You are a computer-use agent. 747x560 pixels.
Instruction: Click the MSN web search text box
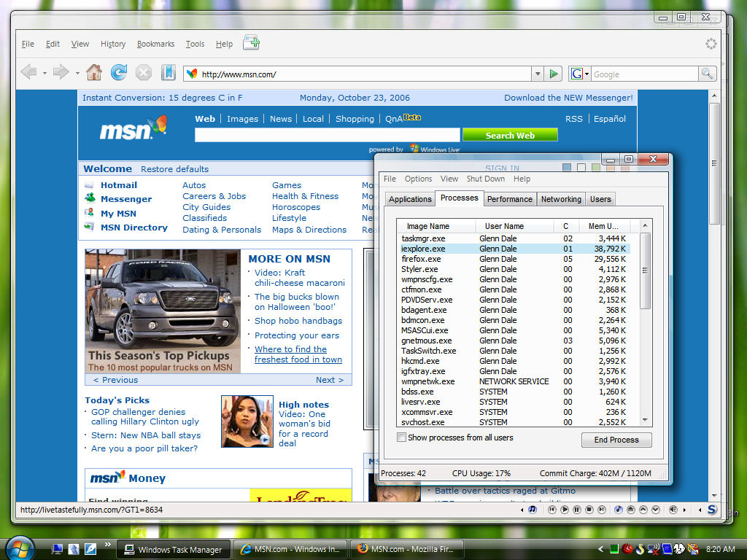pos(328,135)
